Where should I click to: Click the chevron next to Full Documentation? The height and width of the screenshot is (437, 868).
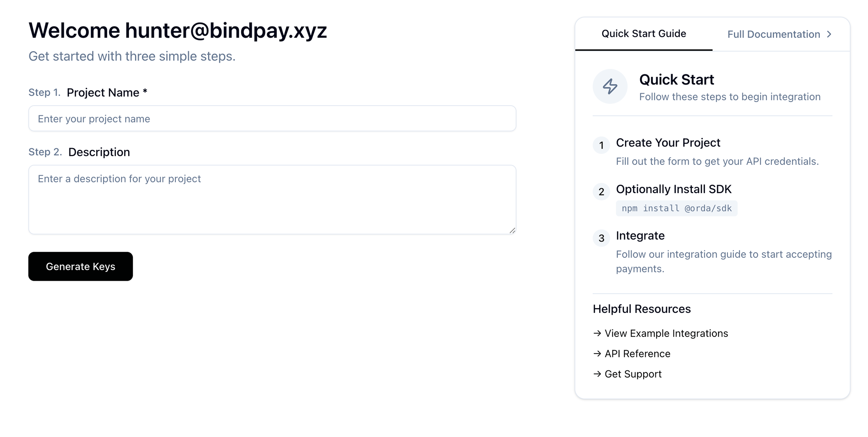click(x=829, y=34)
